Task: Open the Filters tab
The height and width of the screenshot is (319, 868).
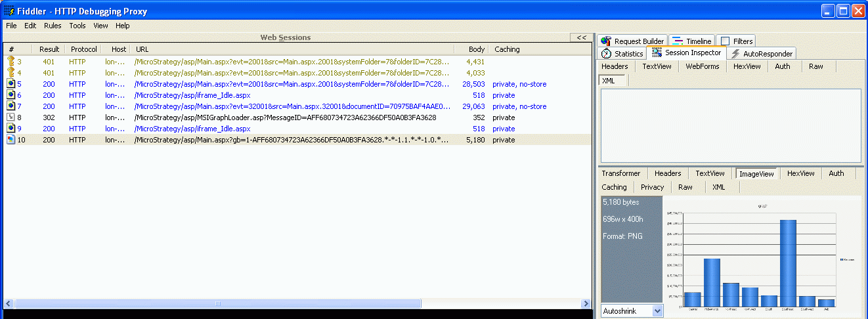Action: tap(736, 41)
